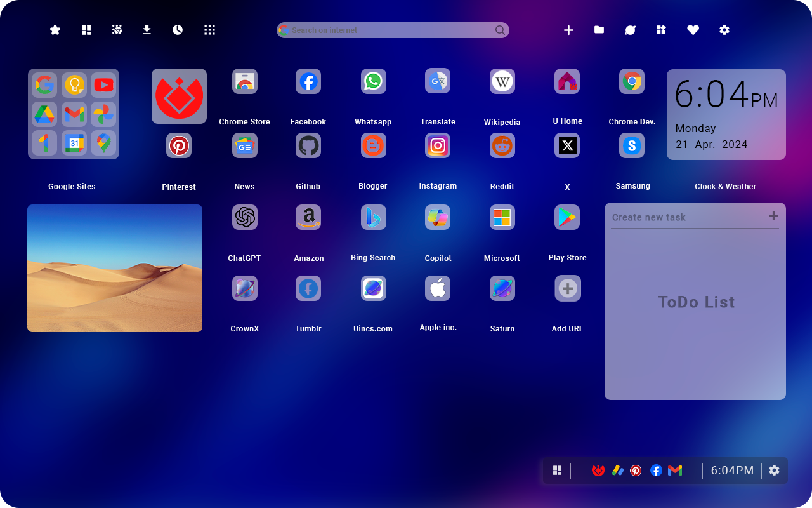Open the Clock & Weather widget
Viewport: 812px width, 508px height.
(x=726, y=114)
